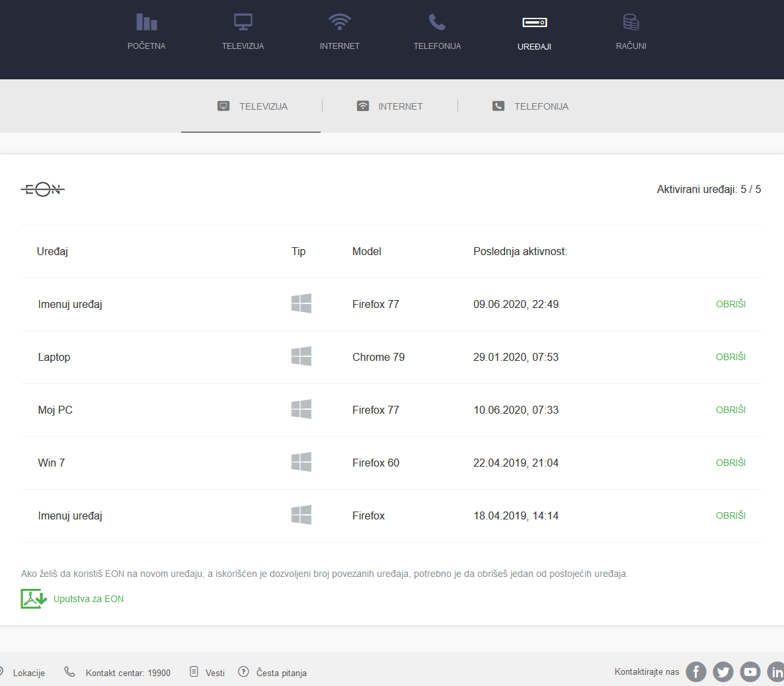
Task: Delete device last active 18.04.2019 via OBRIŠI
Action: click(x=730, y=515)
